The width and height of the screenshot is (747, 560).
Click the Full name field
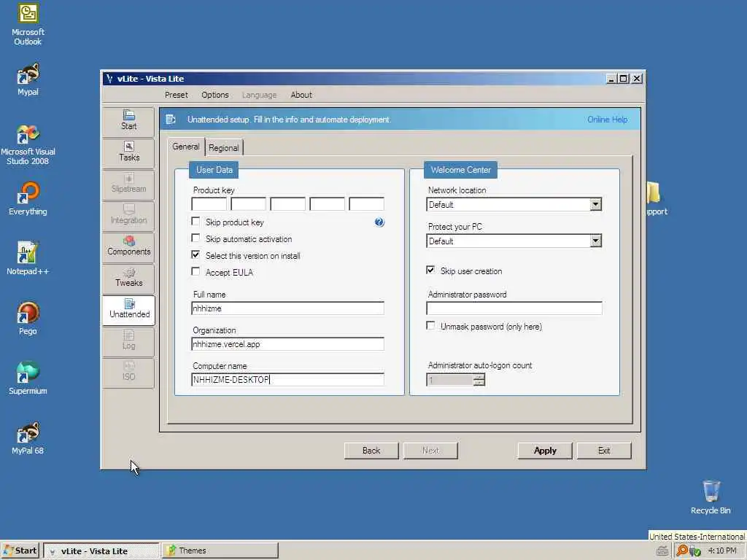tap(287, 308)
